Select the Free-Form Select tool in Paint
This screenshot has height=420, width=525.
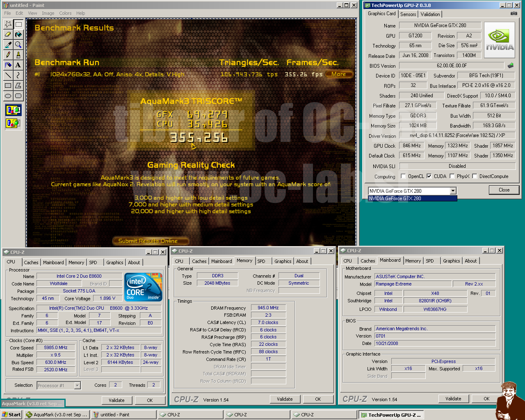pyautogui.click(x=8, y=24)
